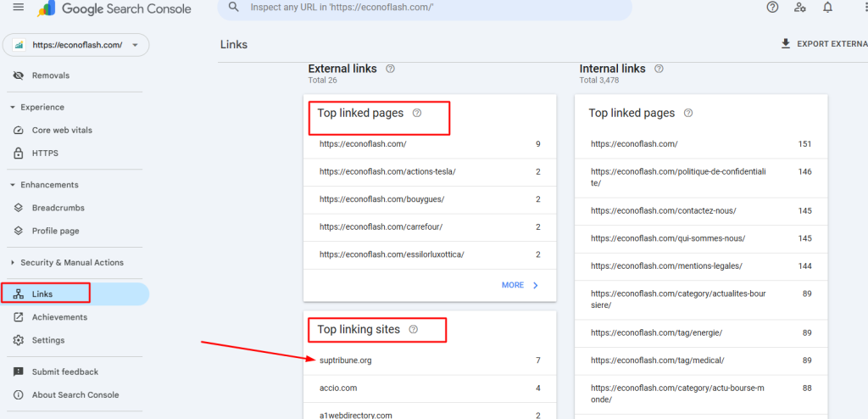Open the econoflash.com property selector dropdown
This screenshot has height=419, width=868.
click(x=75, y=45)
